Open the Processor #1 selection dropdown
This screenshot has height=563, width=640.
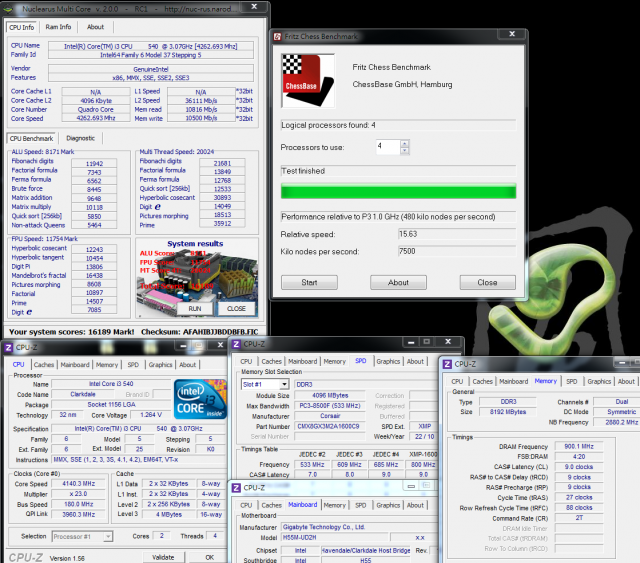(108, 536)
